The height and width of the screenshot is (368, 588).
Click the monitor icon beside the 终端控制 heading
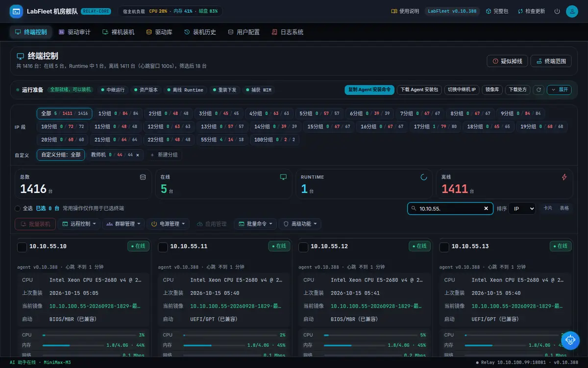click(21, 56)
